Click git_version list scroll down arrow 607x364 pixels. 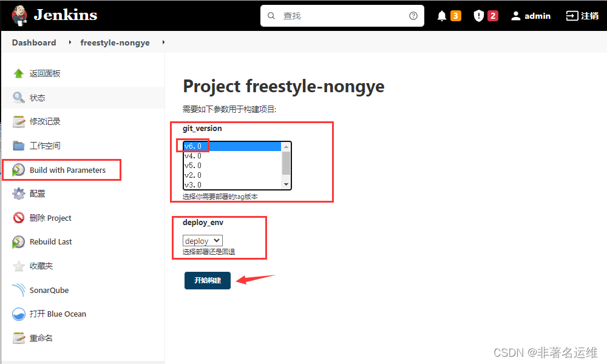coord(286,184)
